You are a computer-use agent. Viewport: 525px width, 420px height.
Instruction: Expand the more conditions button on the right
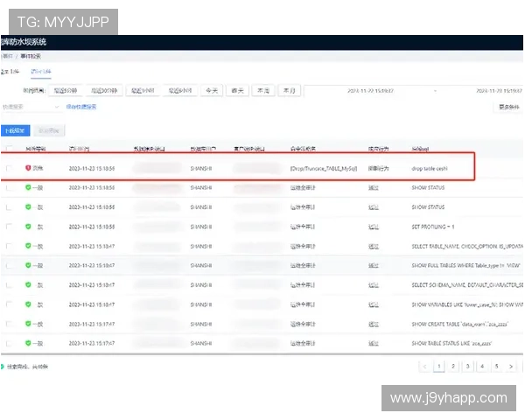click(x=507, y=107)
